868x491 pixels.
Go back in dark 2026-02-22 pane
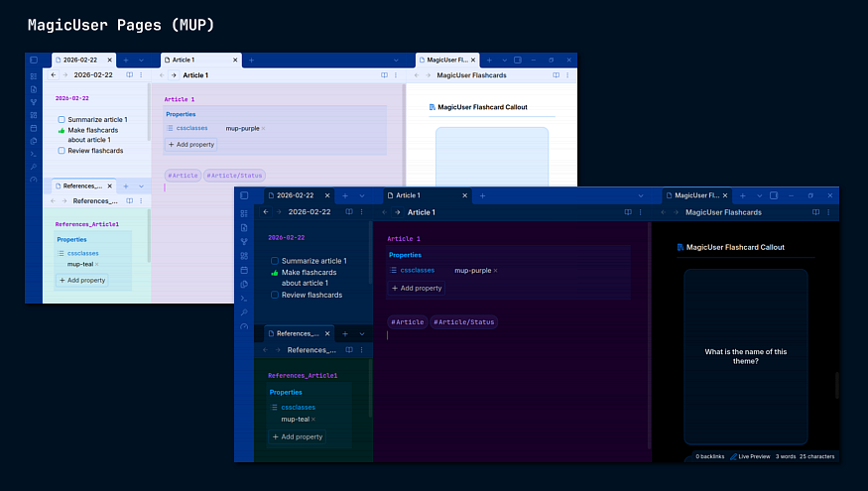266,212
